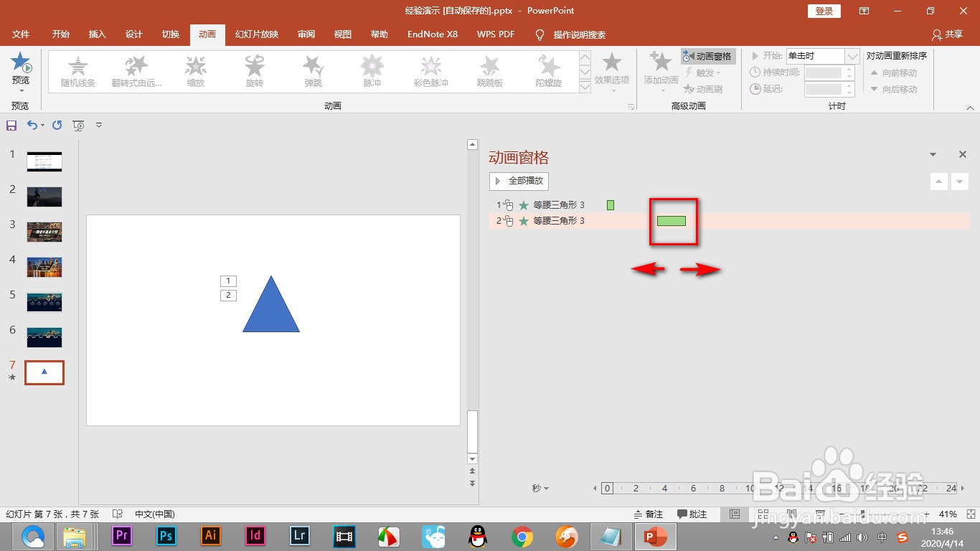Open the 开始 start timing combo box
The height and width of the screenshot is (551, 980).
tap(822, 56)
